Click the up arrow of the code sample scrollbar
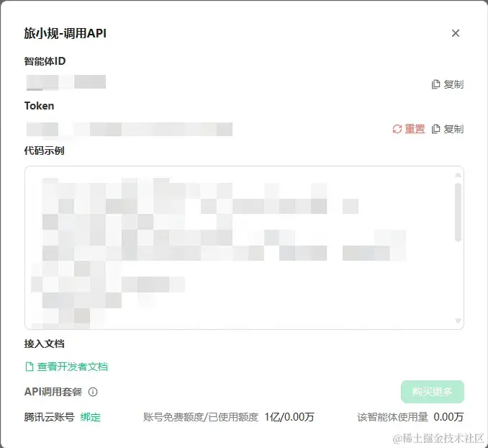The height and width of the screenshot is (448, 488). [458, 175]
